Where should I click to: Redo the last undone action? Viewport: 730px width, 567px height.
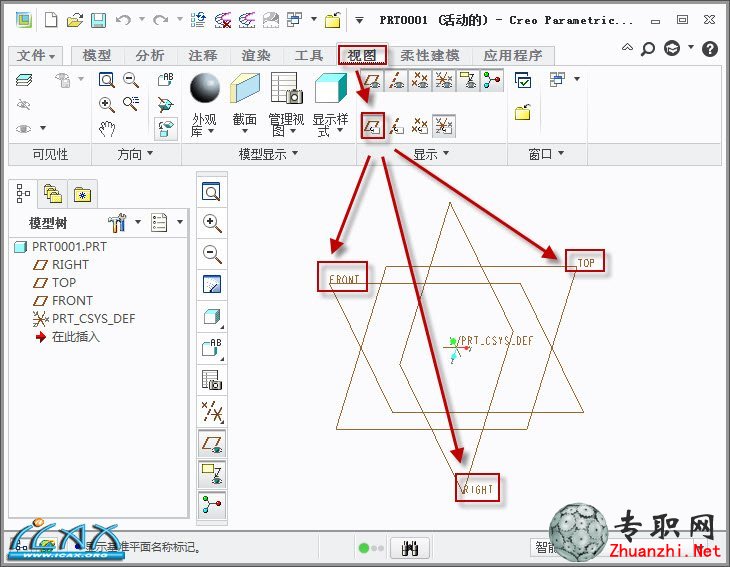[x=161, y=20]
